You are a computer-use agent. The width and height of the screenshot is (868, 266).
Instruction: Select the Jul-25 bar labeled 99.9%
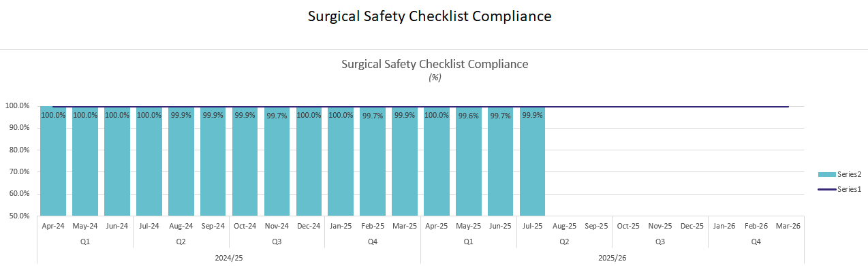[x=532, y=161]
